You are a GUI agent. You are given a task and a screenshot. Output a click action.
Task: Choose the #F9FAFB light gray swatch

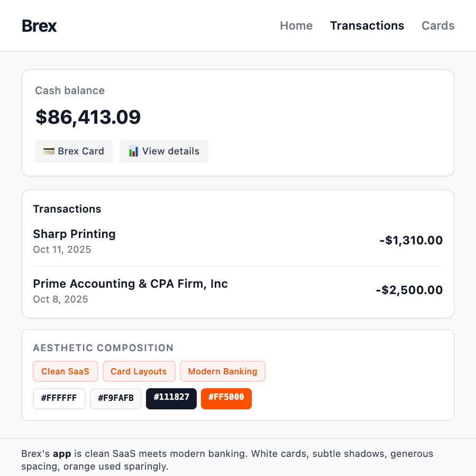pyautogui.click(x=115, y=398)
